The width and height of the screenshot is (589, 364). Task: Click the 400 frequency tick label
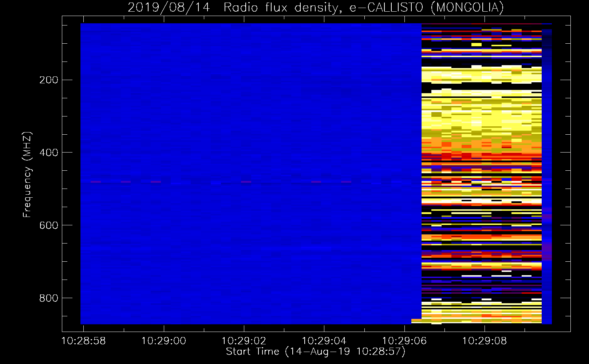[x=49, y=153]
